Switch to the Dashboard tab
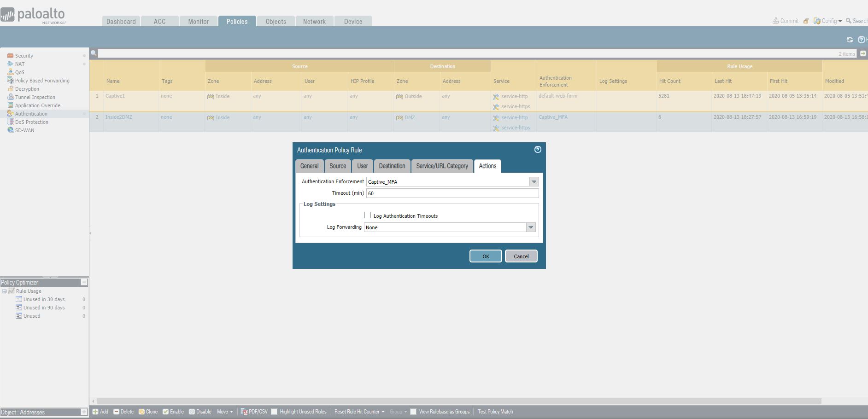The height and width of the screenshot is (419, 868). [x=121, y=21]
